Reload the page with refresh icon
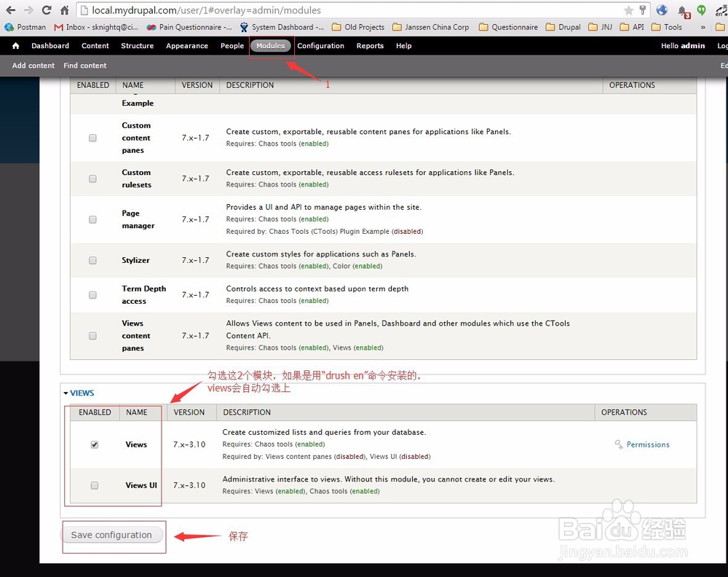 point(47,9)
